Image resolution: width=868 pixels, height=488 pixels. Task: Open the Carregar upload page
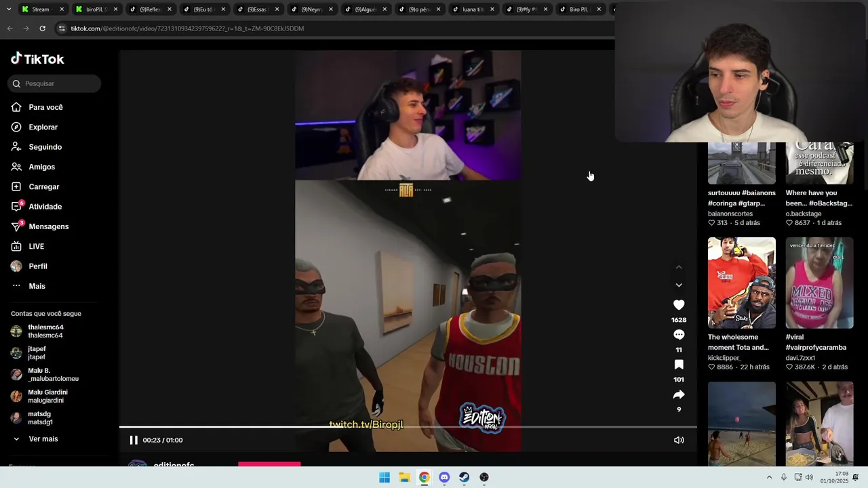(x=35, y=186)
